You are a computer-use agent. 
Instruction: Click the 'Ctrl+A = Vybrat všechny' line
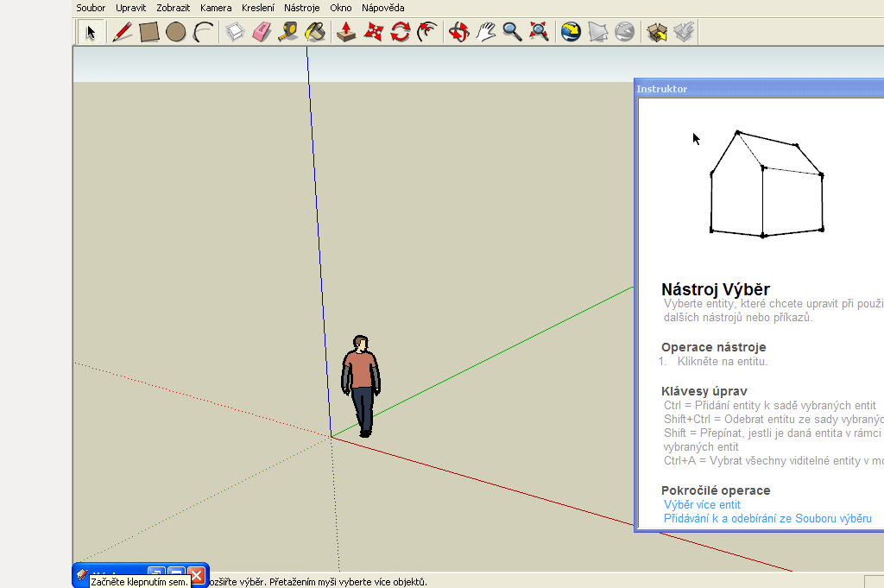click(x=773, y=460)
